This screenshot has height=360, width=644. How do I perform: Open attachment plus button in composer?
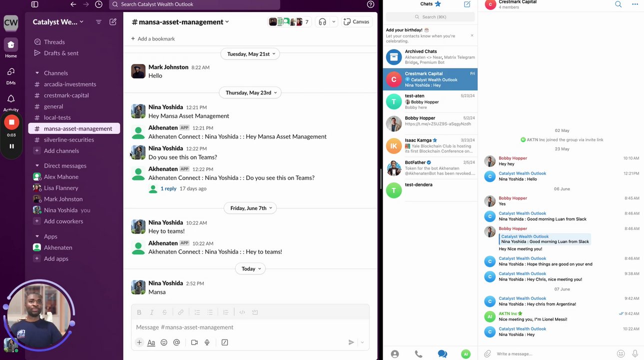[x=139, y=342]
